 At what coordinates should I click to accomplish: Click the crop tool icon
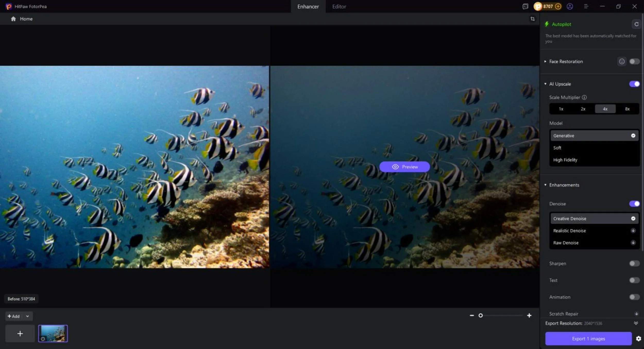pyautogui.click(x=532, y=19)
